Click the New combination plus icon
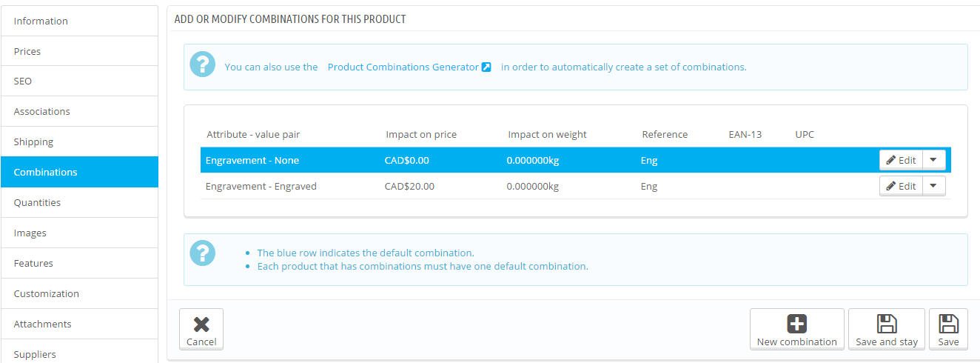Viewport: 980px width, 363px height. click(796, 324)
